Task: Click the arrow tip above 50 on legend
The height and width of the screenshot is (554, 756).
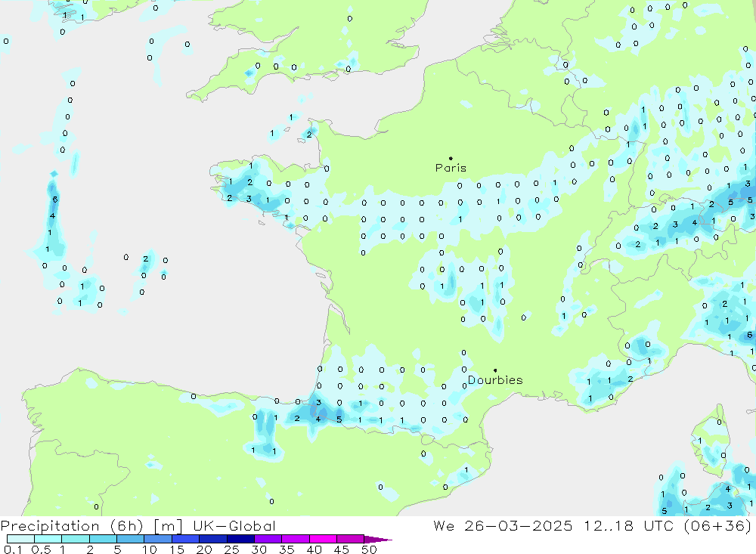Action: (x=379, y=540)
